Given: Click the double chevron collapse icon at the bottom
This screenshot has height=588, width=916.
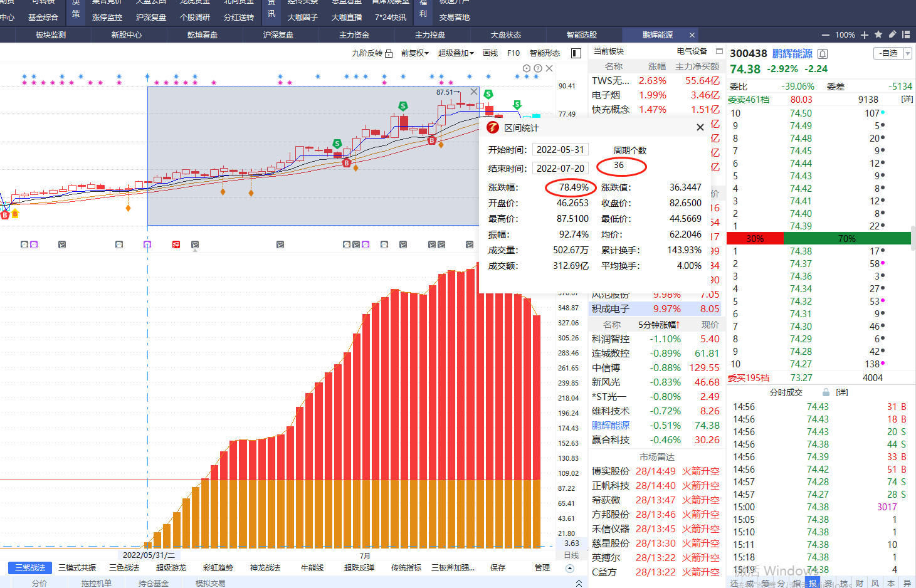Looking at the screenshot, I should [x=579, y=583].
